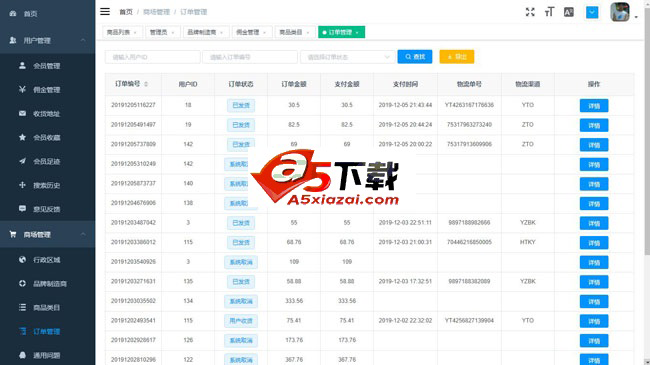The height and width of the screenshot is (365, 650).
Task: View details for order 20191202928617
Action: click(x=594, y=341)
